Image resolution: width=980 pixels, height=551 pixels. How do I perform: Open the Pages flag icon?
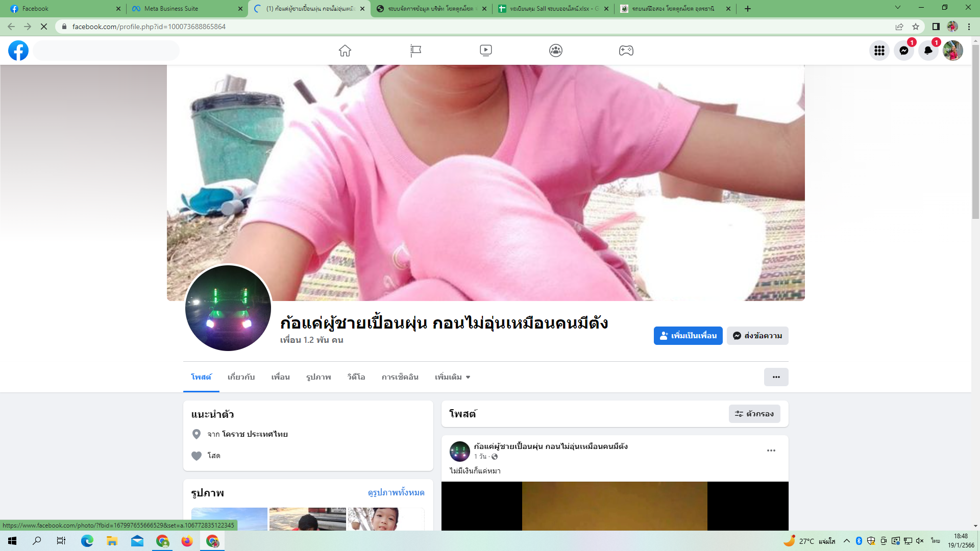coord(415,51)
